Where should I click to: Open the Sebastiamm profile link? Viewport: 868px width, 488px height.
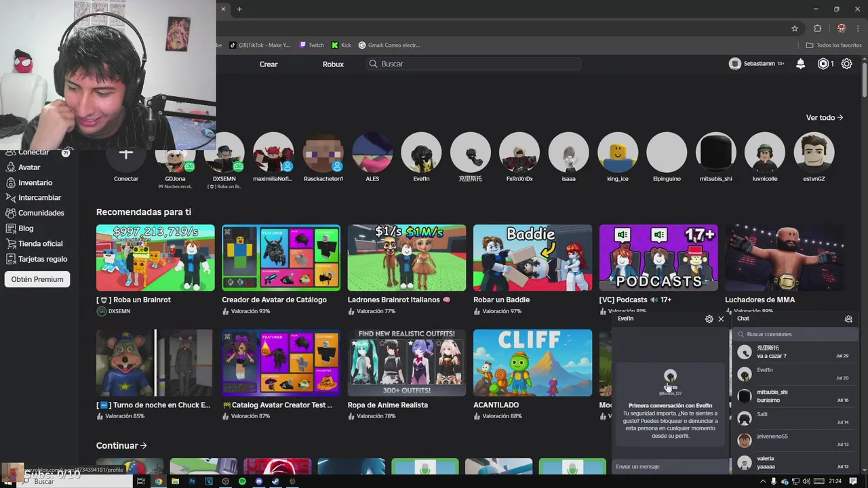[x=757, y=64]
